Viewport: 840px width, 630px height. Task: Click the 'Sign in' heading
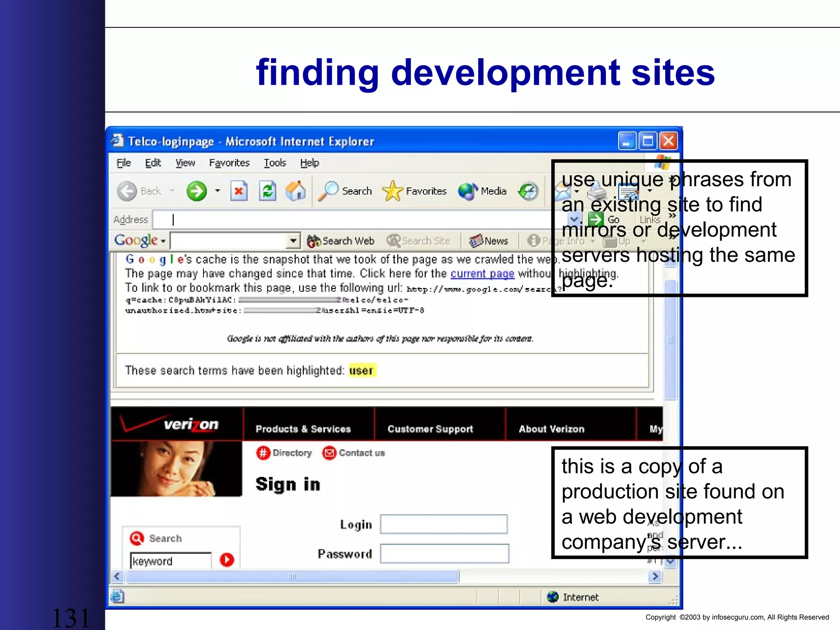pyautogui.click(x=288, y=484)
